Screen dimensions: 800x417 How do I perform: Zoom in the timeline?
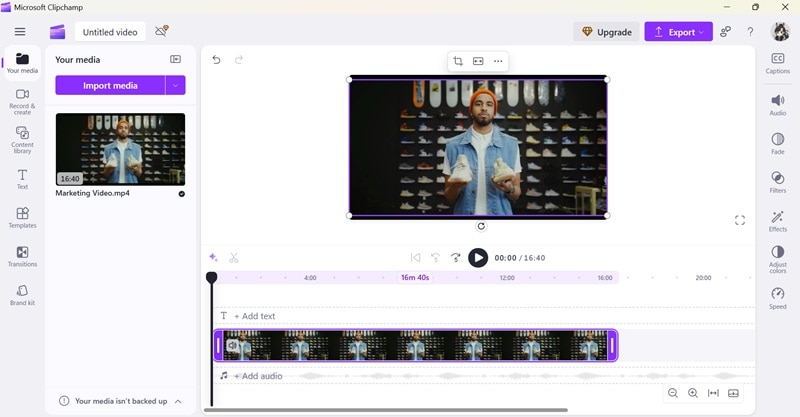point(693,393)
